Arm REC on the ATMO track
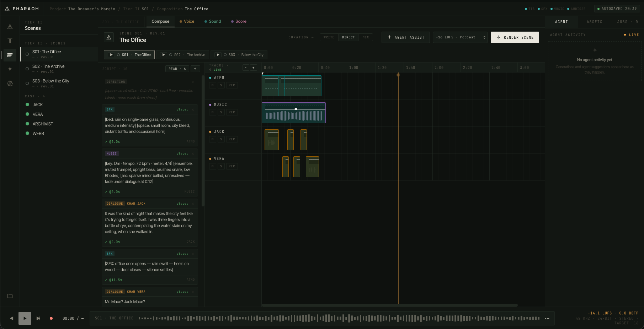 pos(232,85)
